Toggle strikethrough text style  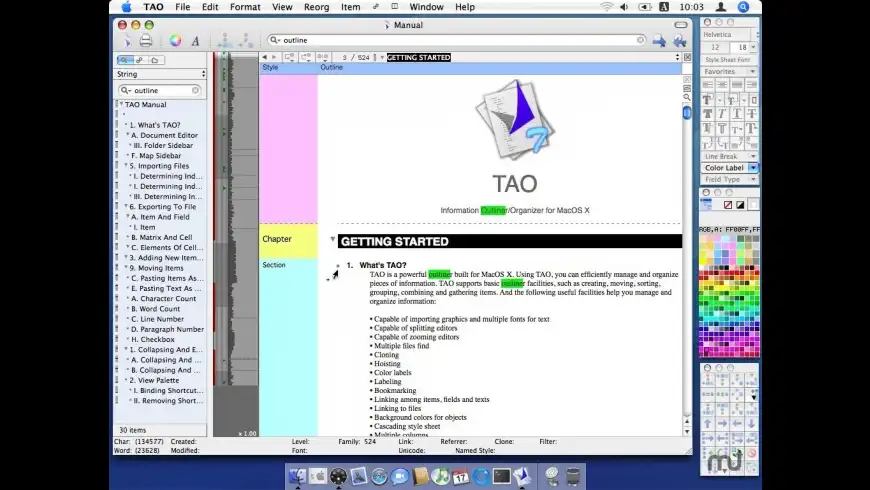coord(751,114)
